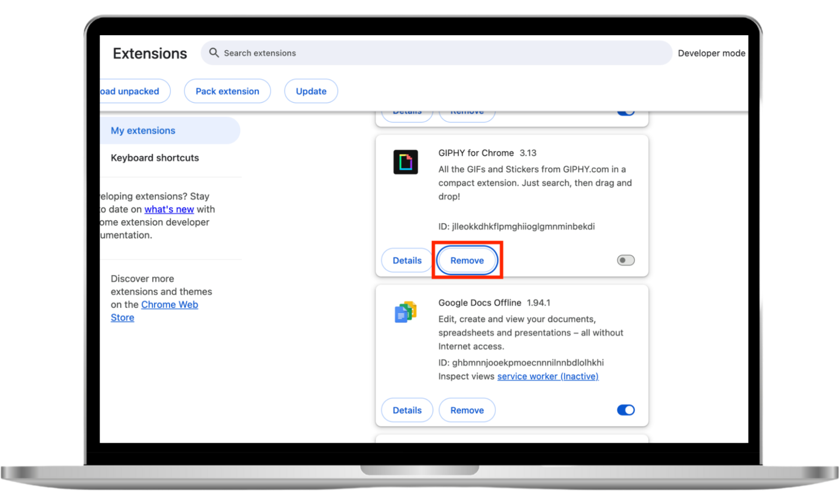Screen dimensions: 840x504
Task: Open the Chrome Web Store link
Action: click(x=169, y=304)
